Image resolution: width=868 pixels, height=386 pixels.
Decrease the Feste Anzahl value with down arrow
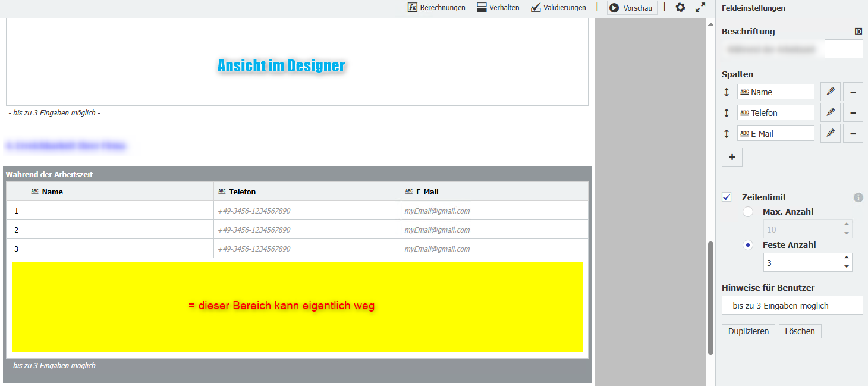tap(847, 266)
